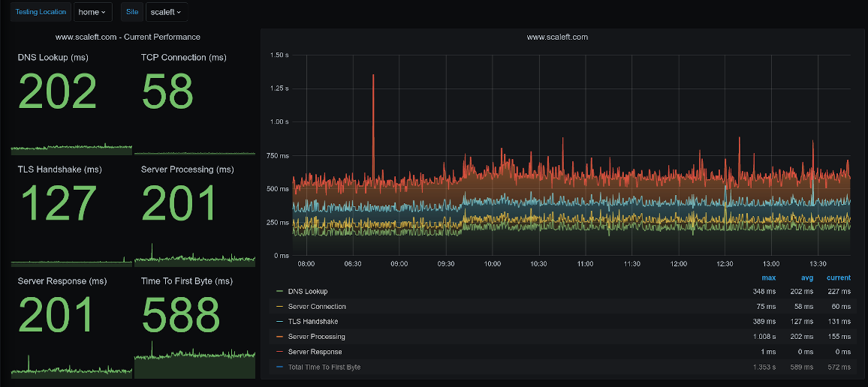
Task: Click the Total Time To First Byte avg 589 ms
Action: click(x=802, y=367)
